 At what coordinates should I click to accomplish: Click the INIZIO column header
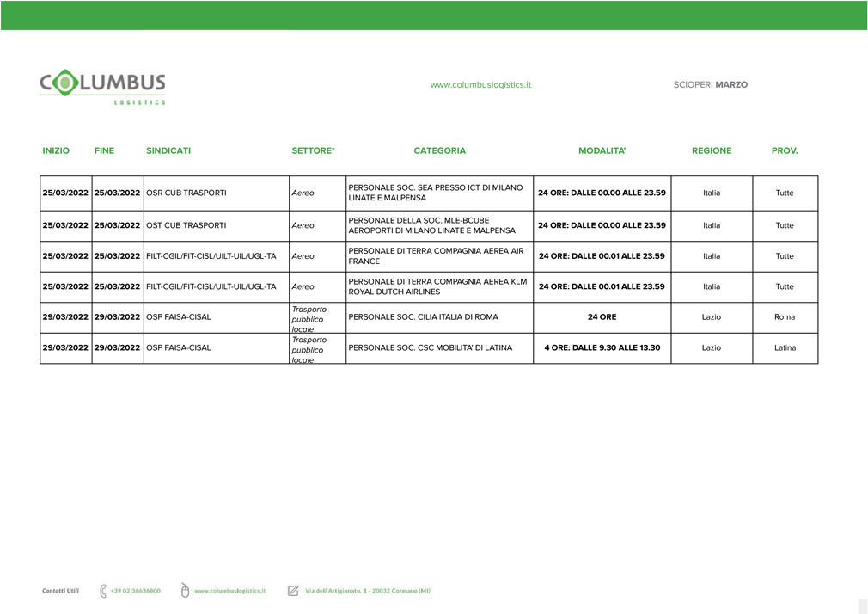(56, 150)
